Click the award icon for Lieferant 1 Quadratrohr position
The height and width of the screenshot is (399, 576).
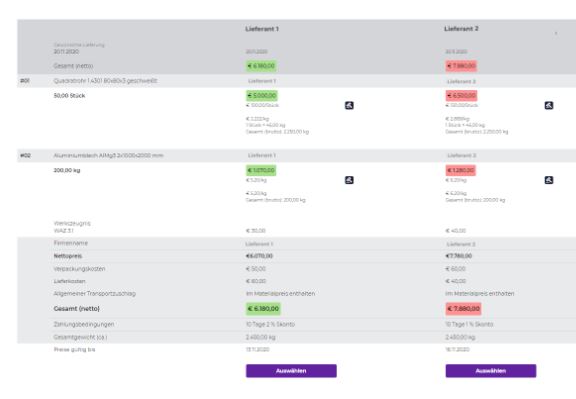pyautogui.click(x=349, y=105)
